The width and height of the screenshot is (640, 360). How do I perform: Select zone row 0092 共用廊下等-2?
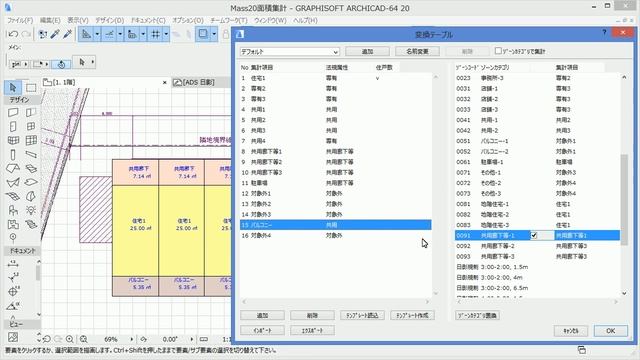pyautogui.click(x=537, y=246)
